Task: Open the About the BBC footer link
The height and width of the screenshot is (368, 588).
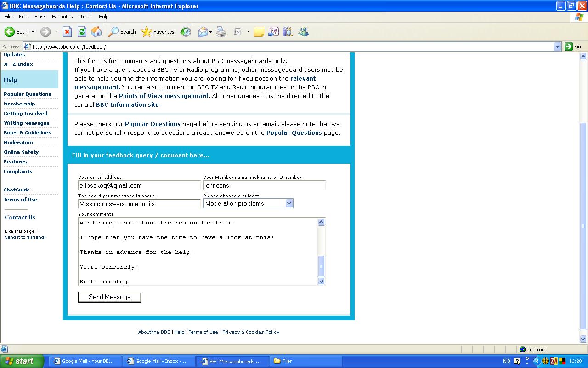Action: pos(154,332)
